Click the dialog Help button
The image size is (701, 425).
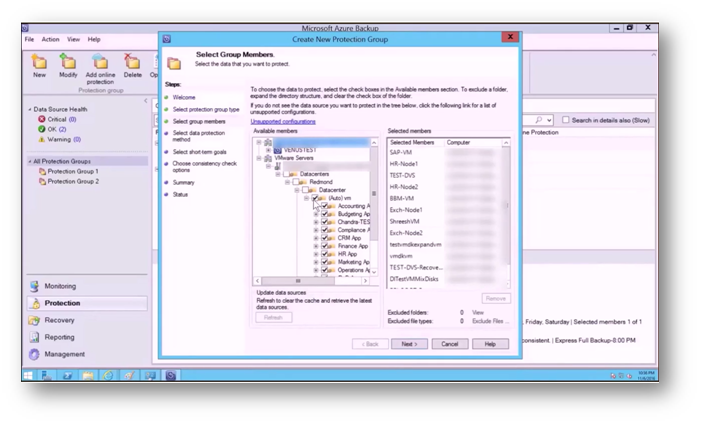(x=490, y=344)
